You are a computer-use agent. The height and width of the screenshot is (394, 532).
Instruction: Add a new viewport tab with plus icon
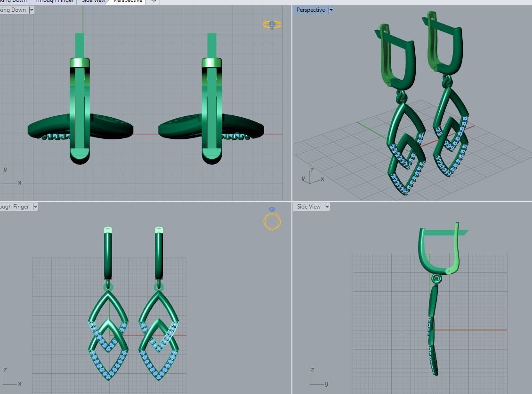(153, 1)
